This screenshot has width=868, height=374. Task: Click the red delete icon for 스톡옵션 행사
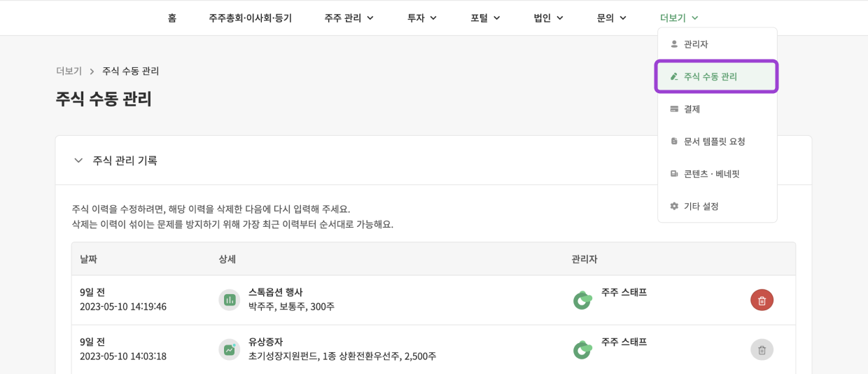[762, 300]
